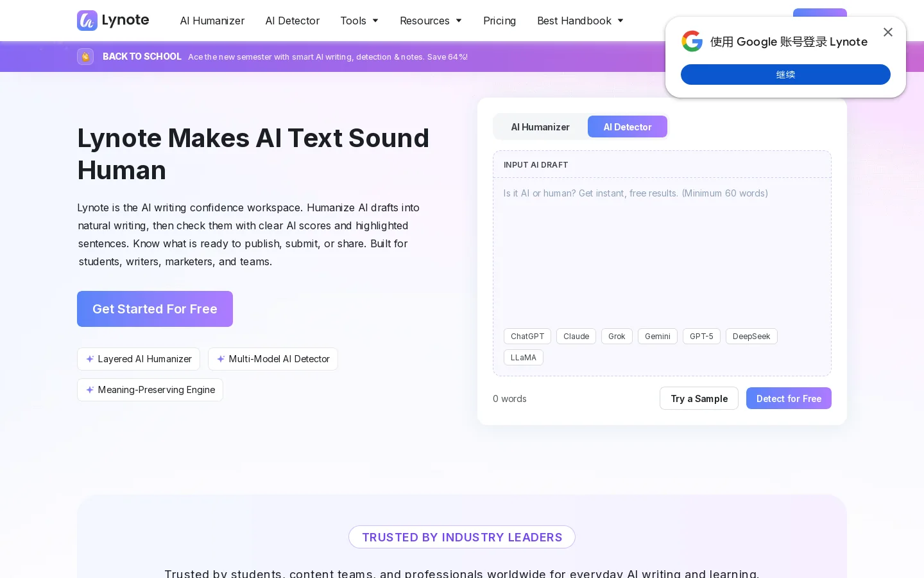Expand the Tools dropdown menu

click(359, 21)
